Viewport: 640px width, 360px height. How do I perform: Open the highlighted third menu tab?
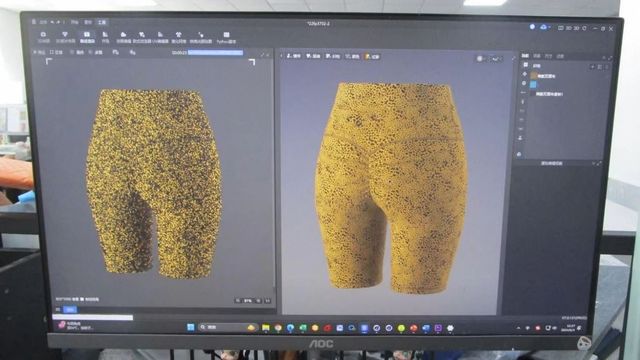click(102, 22)
